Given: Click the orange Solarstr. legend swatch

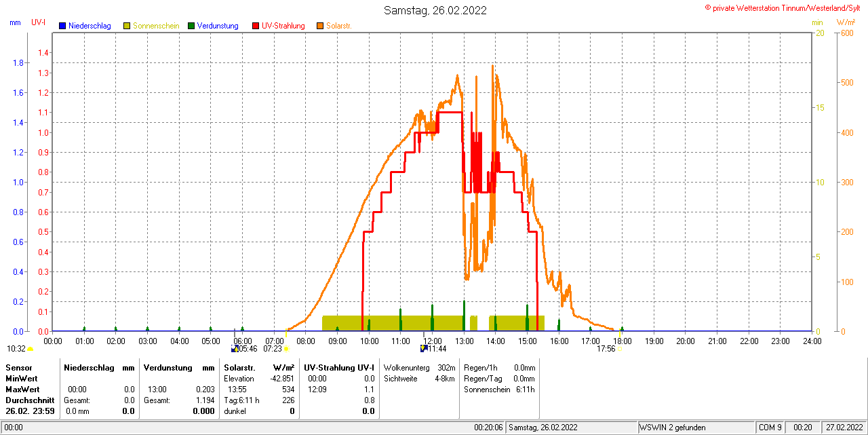Looking at the screenshot, I should point(320,26).
